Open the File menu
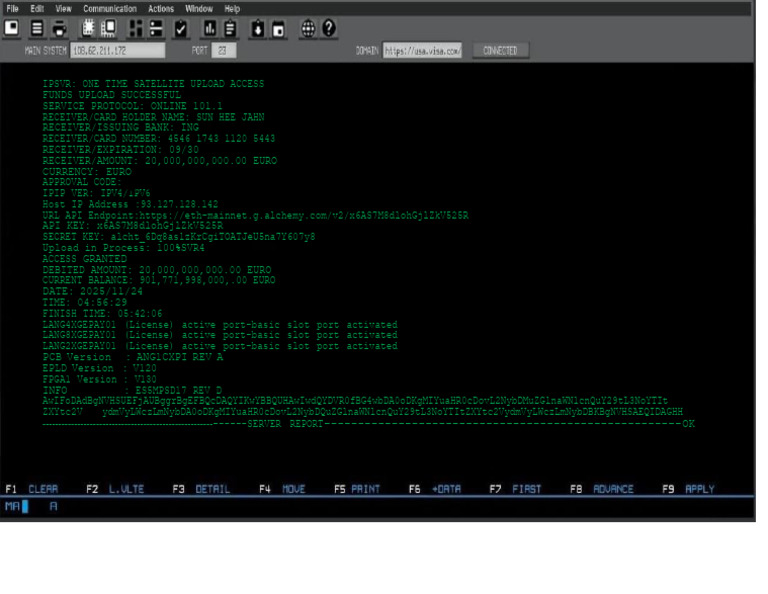 click(12, 9)
